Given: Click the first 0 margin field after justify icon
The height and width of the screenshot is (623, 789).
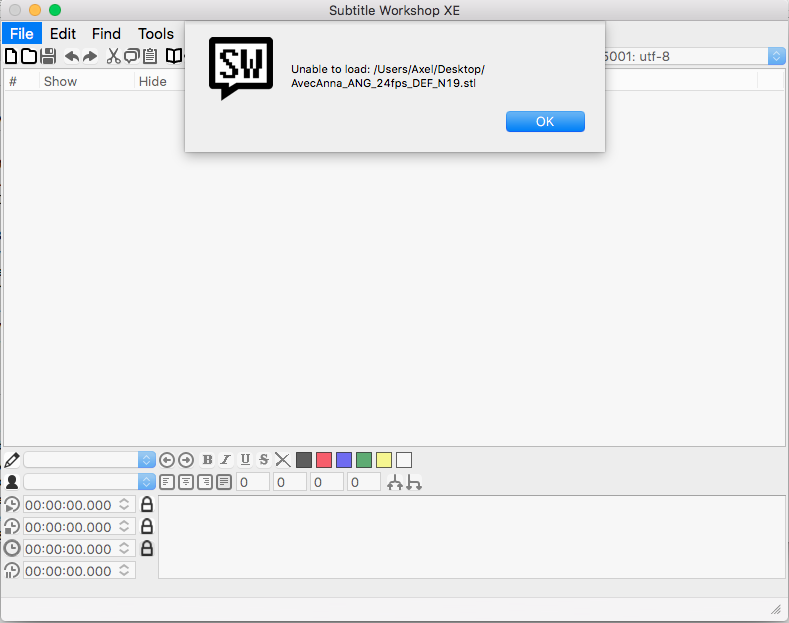Looking at the screenshot, I should [253, 483].
